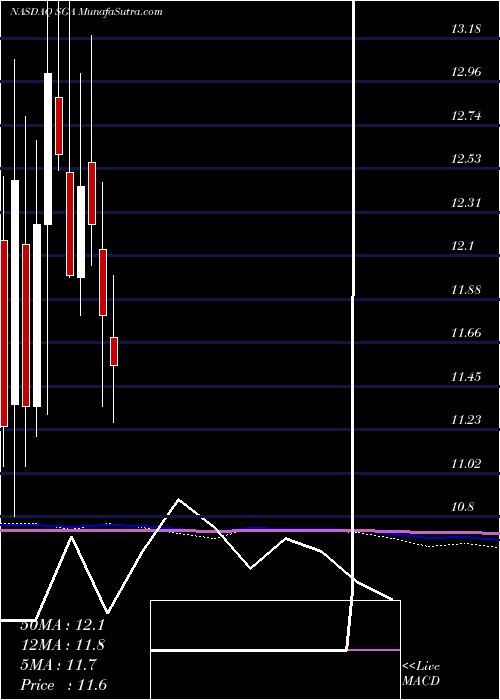Click the 12.74 price axis label
500x700 pixels.
click(x=466, y=116)
